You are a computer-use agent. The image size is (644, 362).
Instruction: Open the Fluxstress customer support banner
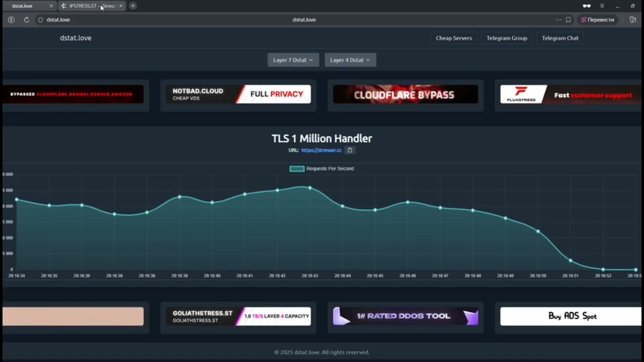click(571, 94)
